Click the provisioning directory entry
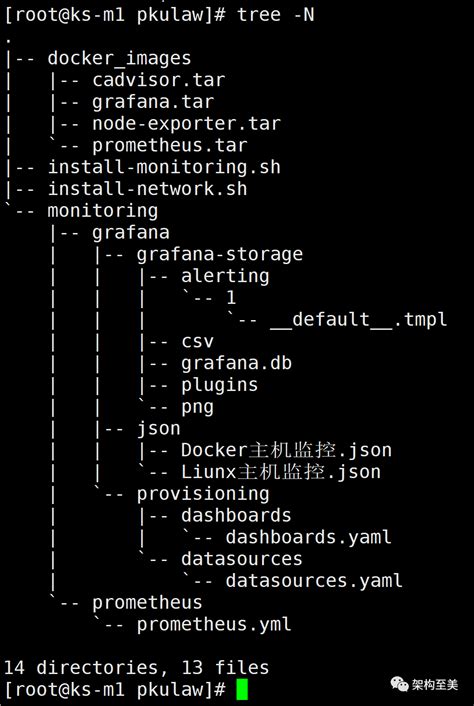This screenshot has height=706, width=474. tap(203, 494)
